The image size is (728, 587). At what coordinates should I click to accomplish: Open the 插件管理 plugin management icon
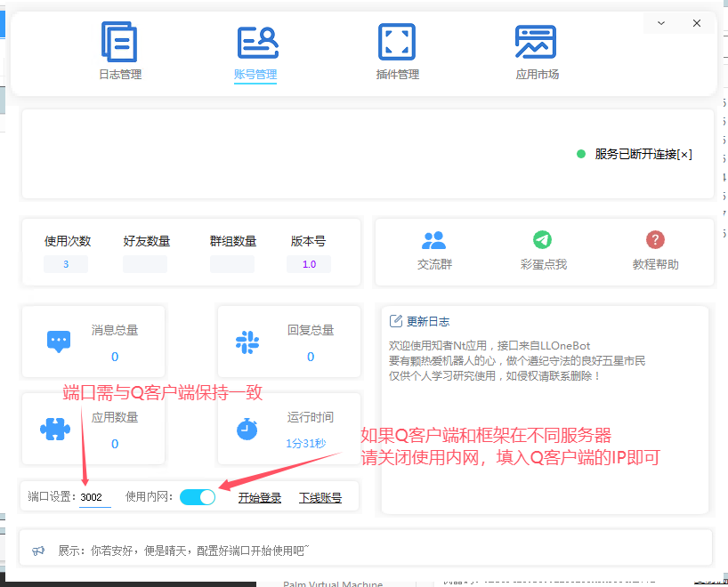[x=397, y=42]
